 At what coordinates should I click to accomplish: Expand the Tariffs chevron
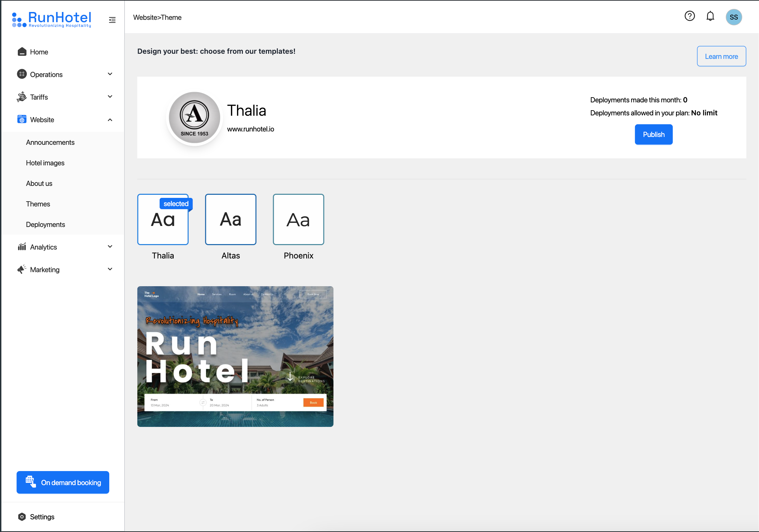(x=110, y=97)
